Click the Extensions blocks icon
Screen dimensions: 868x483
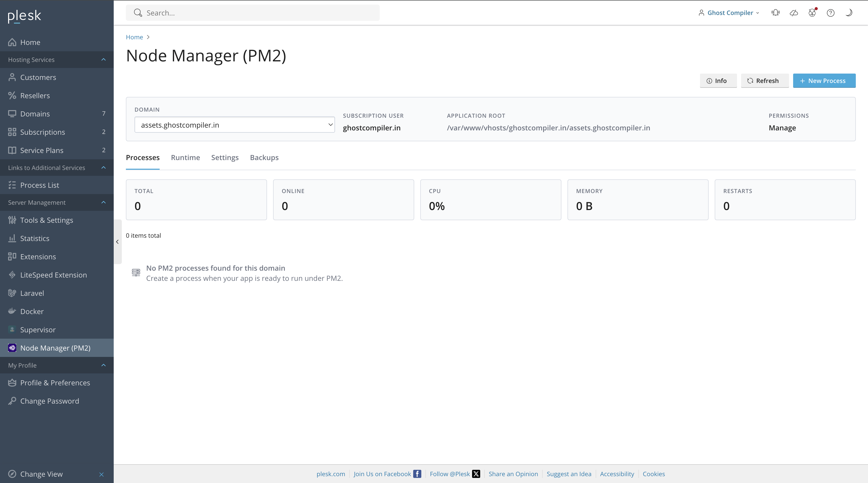coord(12,257)
